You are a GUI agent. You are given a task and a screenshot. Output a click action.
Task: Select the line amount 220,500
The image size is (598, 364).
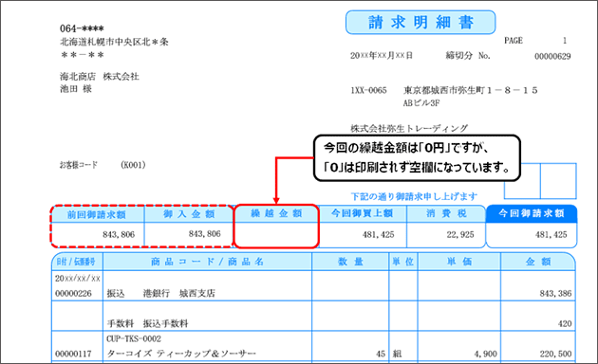coord(555,355)
